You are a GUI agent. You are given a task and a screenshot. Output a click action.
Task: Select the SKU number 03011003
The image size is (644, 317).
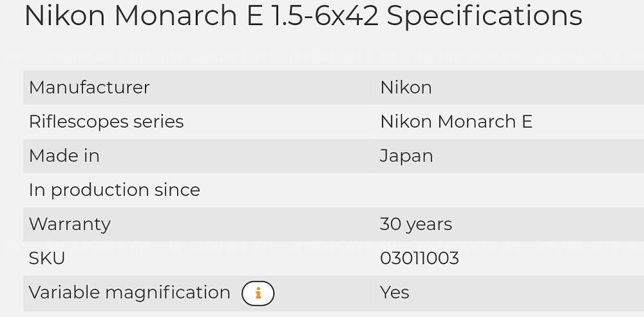point(419,258)
